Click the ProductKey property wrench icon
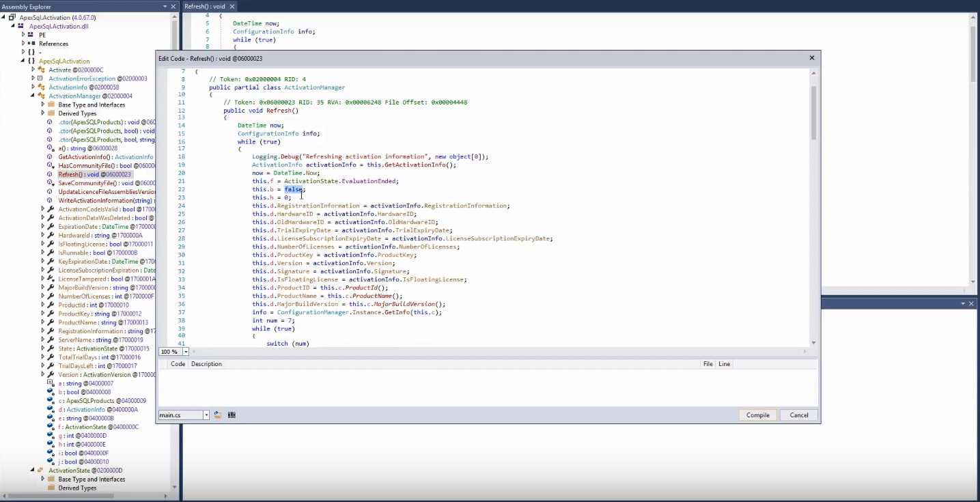980x502 pixels. [51, 313]
